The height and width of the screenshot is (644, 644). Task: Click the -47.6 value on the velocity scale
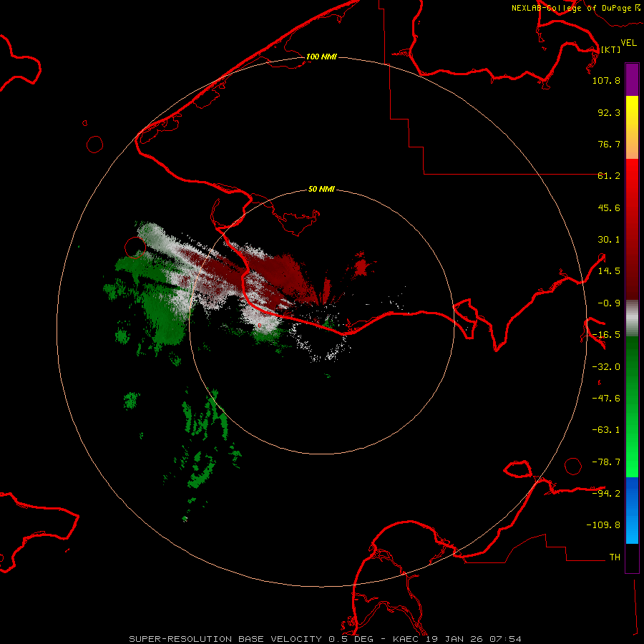(x=606, y=399)
